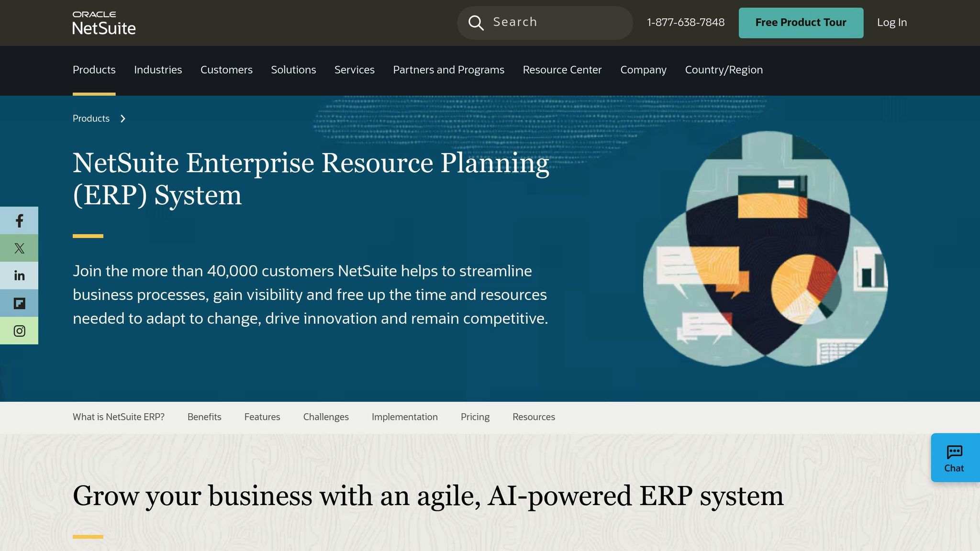Image resolution: width=980 pixels, height=551 pixels.
Task: Open the Industries menu
Action: click(x=158, y=70)
